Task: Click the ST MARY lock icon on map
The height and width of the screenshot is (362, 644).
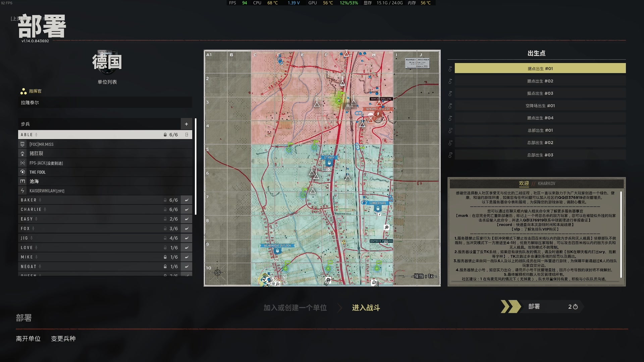Action: coord(329,163)
